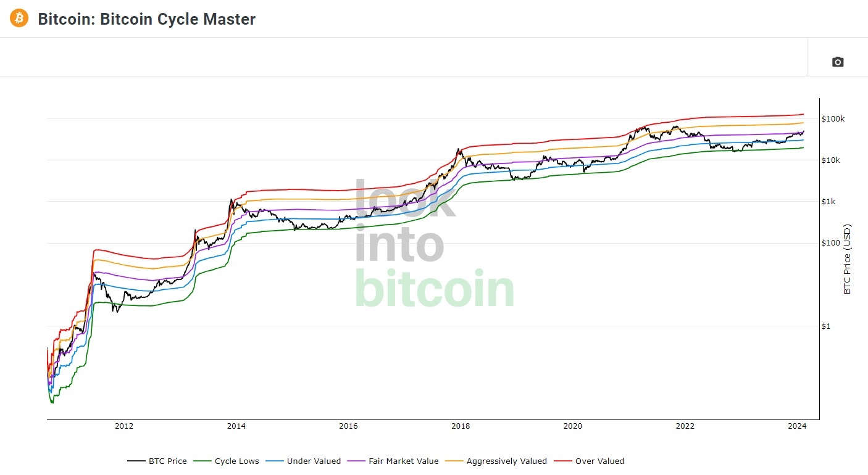
Task: Click the 2018 label on the time axis
Action: pos(461,426)
